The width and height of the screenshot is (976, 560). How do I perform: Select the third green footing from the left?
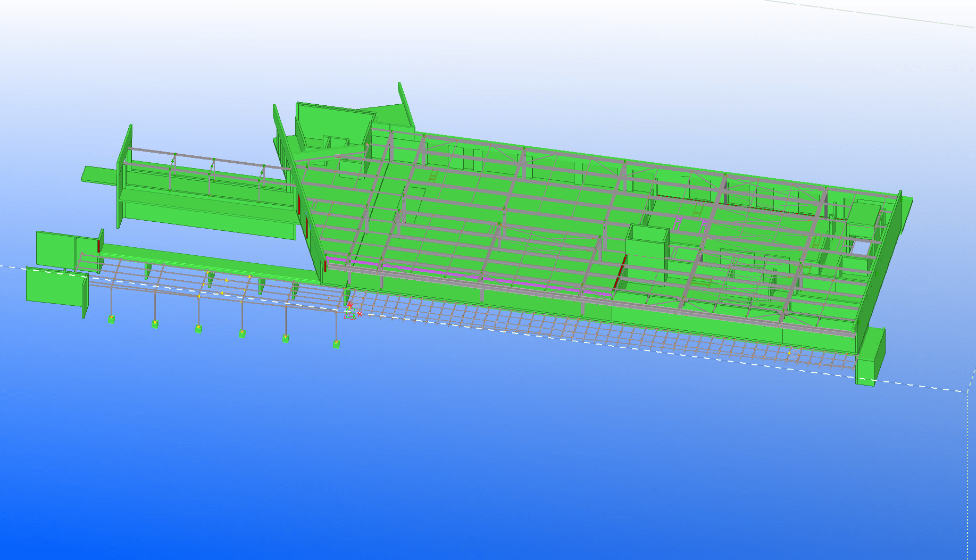click(x=198, y=329)
